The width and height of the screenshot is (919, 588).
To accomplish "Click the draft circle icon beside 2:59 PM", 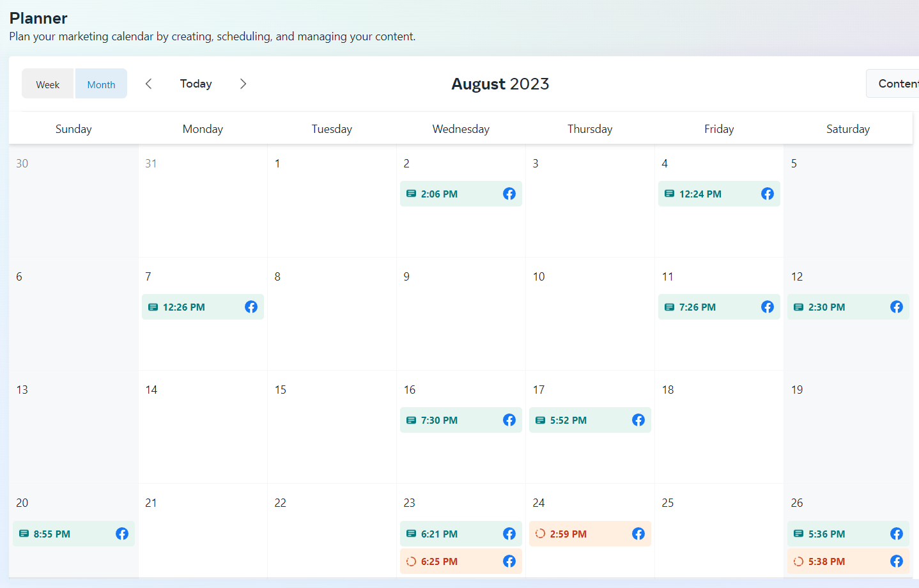I will click(x=540, y=534).
